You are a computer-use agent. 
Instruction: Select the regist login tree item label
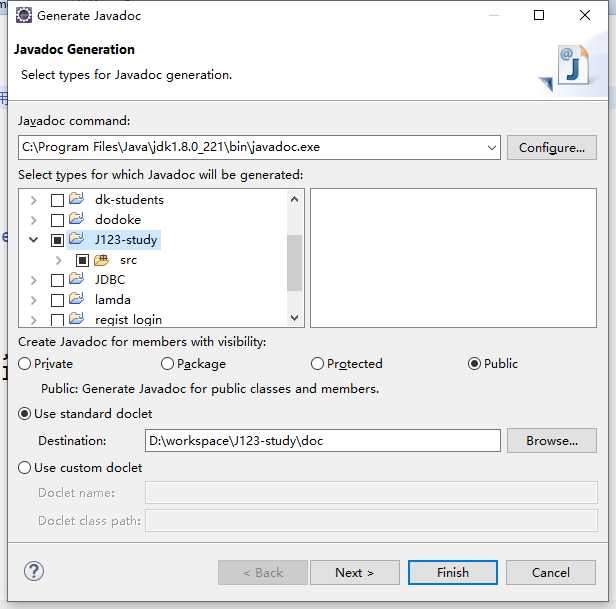click(128, 319)
